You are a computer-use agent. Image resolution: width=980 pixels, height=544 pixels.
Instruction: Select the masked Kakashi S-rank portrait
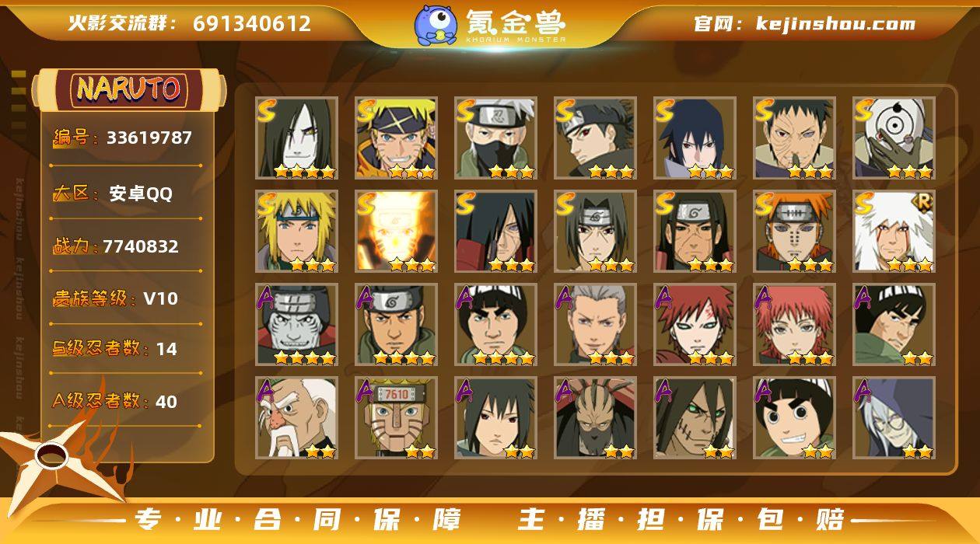coord(495,138)
